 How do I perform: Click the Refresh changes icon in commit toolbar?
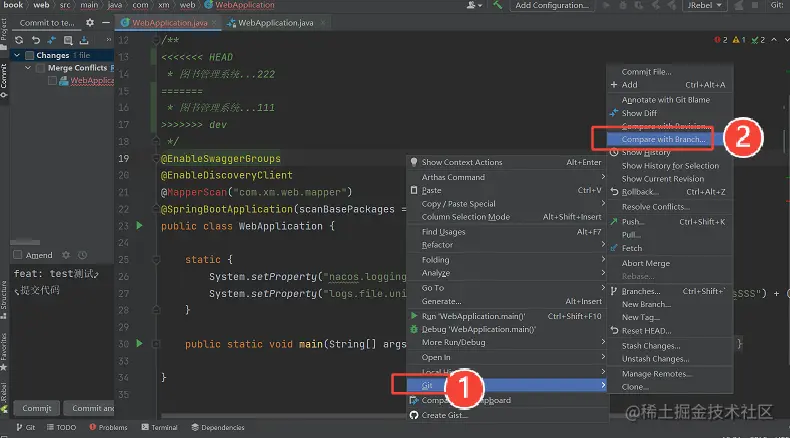point(19,40)
